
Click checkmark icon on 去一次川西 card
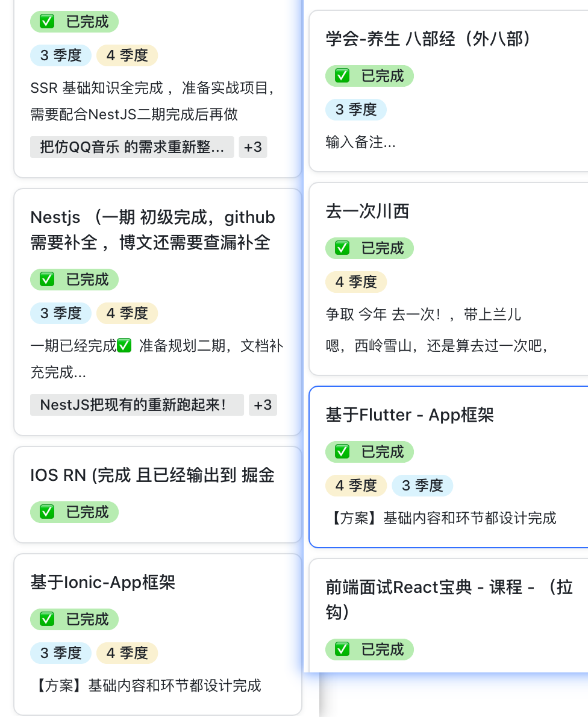tap(342, 248)
